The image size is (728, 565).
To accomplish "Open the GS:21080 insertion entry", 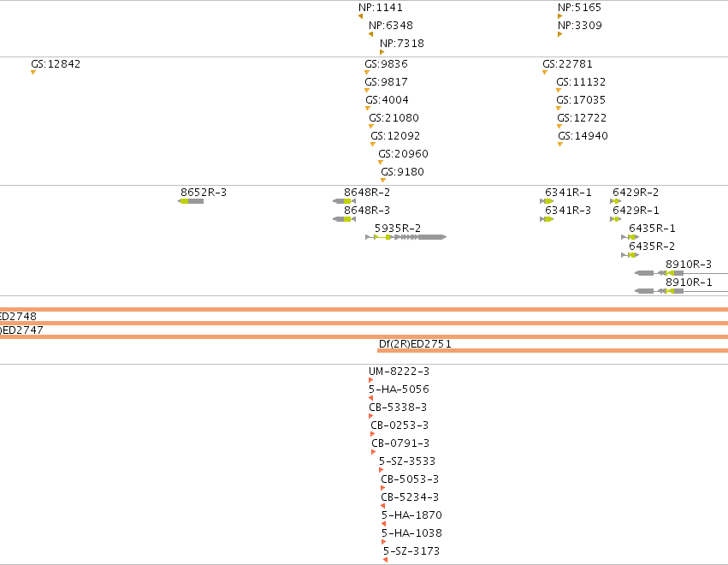I will [x=394, y=118].
